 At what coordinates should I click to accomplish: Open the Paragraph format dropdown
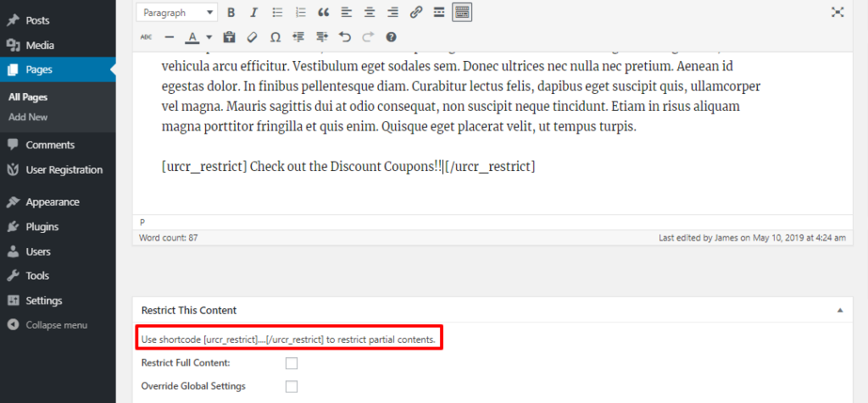pos(177,13)
